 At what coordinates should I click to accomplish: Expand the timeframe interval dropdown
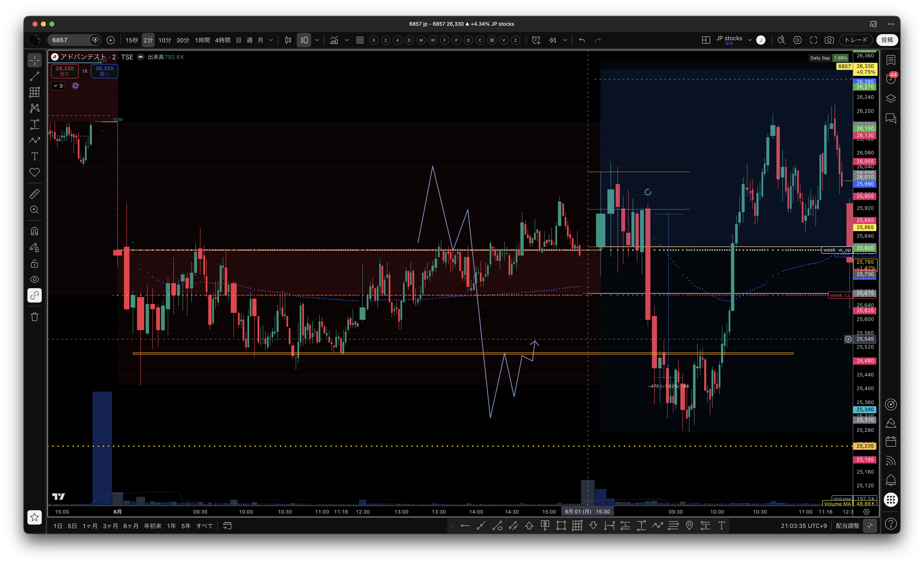(271, 40)
